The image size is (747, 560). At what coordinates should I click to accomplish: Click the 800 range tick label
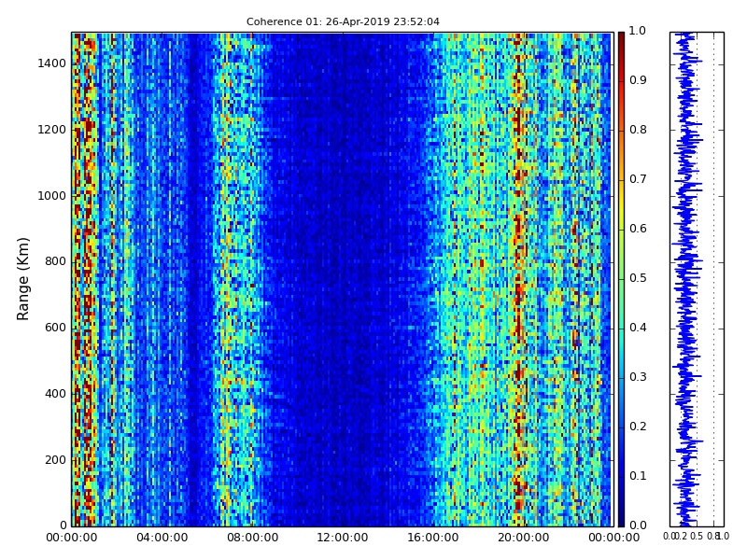click(x=55, y=261)
